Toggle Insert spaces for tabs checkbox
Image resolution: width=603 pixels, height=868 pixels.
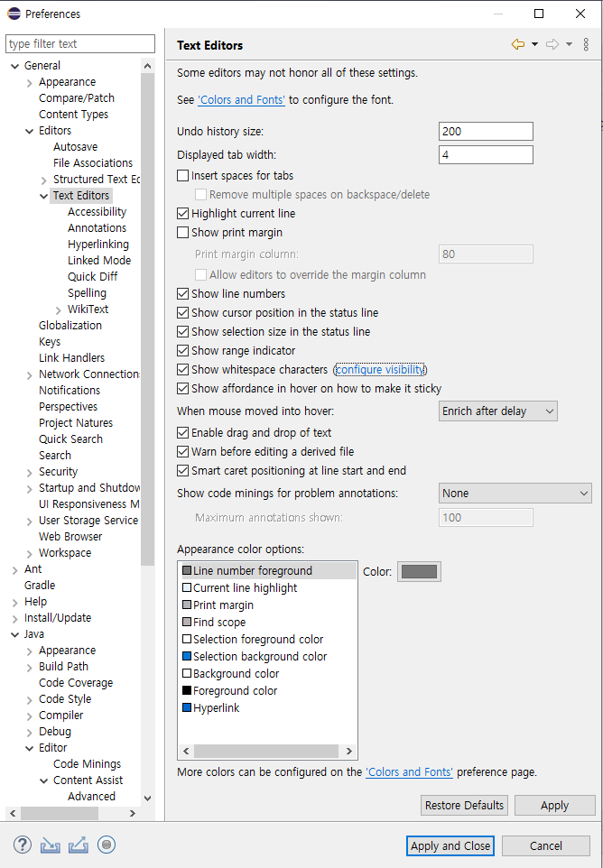pos(182,176)
